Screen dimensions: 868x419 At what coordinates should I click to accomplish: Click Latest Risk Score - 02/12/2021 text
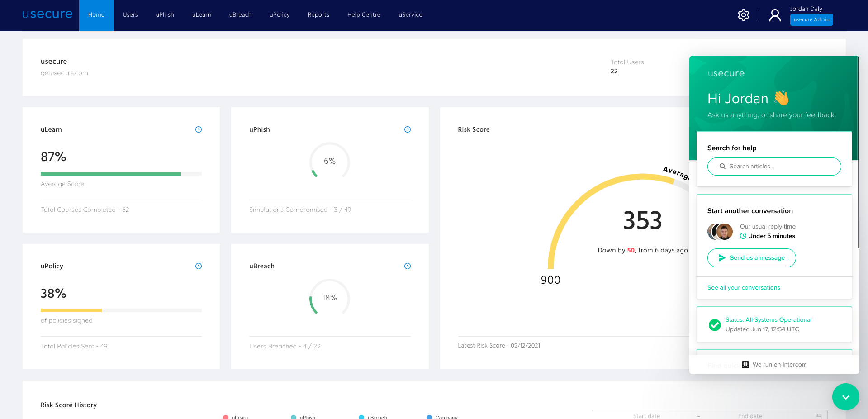(x=499, y=345)
